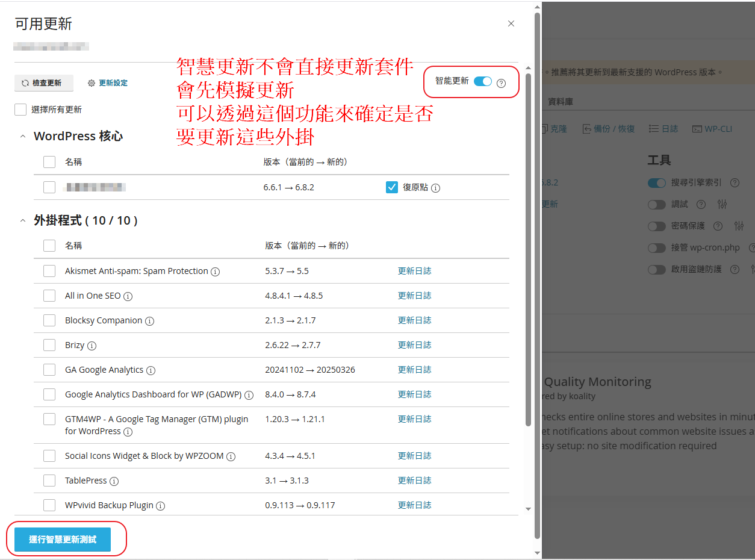Click info icon next to Akismet Anti-spam

(x=215, y=272)
